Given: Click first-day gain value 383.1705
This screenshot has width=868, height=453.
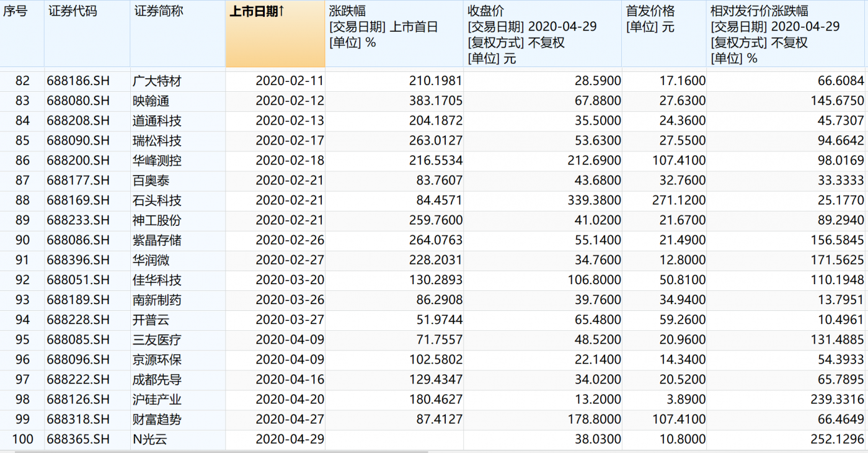Looking at the screenshot, I should click(x=436, y=101).
